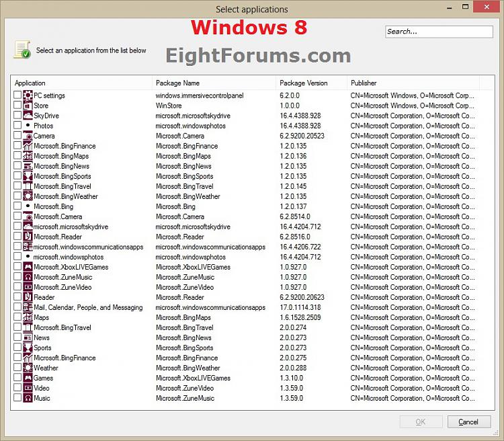Viewport: 504px width, 441px height.
Task: Click the microsoft.windowscommunicationsapps row icon
Action: point(28,247)
